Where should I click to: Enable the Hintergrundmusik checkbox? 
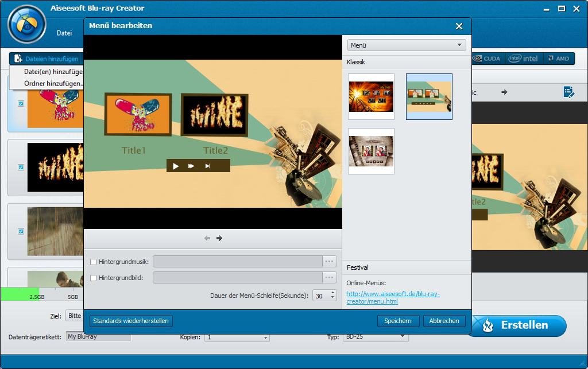(x=93, y=261)
